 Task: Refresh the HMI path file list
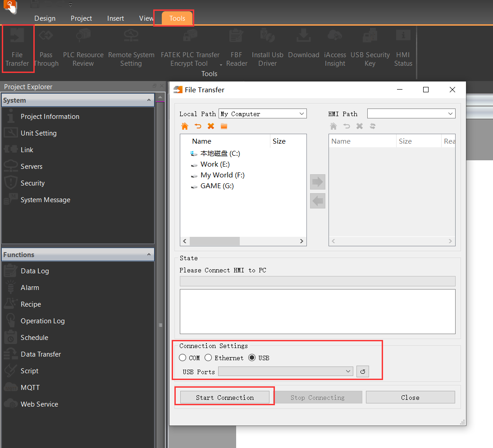pos(373,126)
